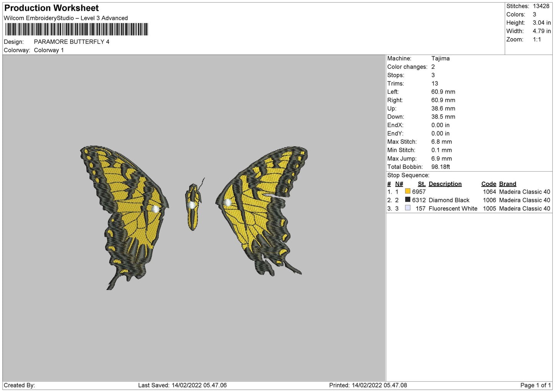Image resolution: width=555 pixels, height=392 pixels.
Task: Click the 'Brand' column header
Action: pos(507,184)
